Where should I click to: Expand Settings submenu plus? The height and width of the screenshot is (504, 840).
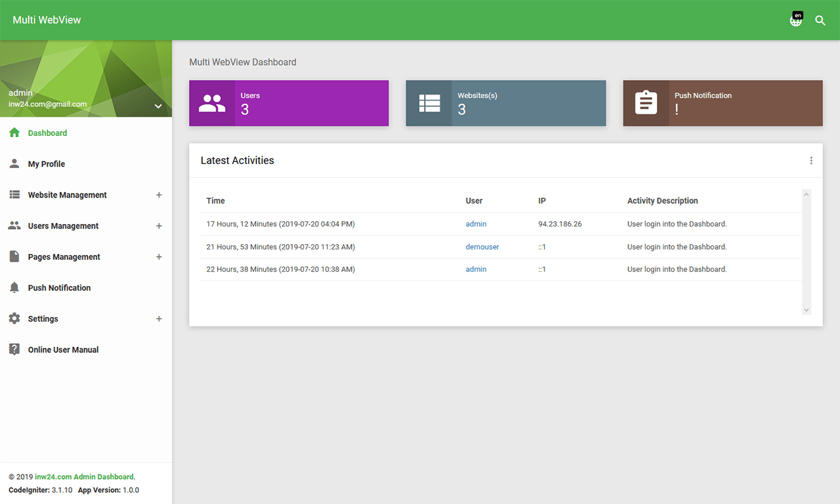pos(159,319)
